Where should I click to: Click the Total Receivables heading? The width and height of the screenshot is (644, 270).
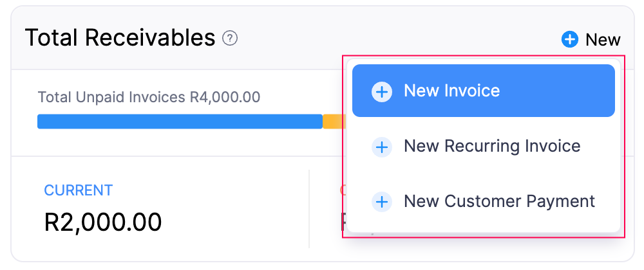(x=120, y=39)
